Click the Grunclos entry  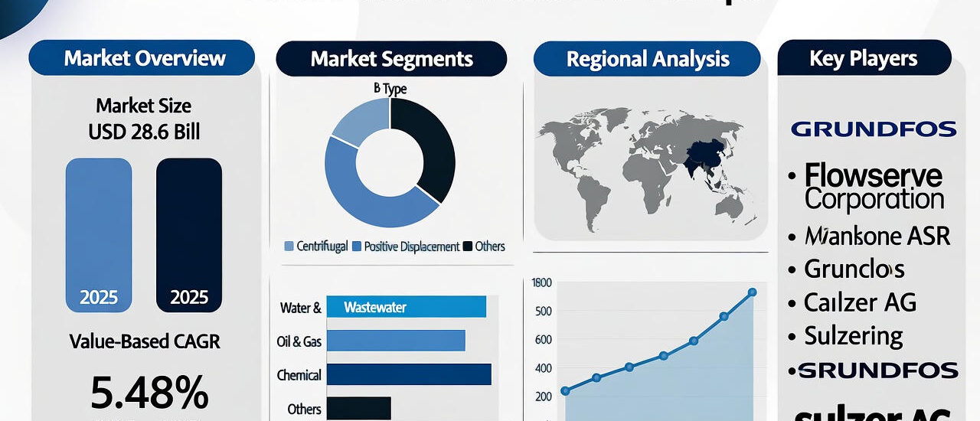tap(854, 269)
